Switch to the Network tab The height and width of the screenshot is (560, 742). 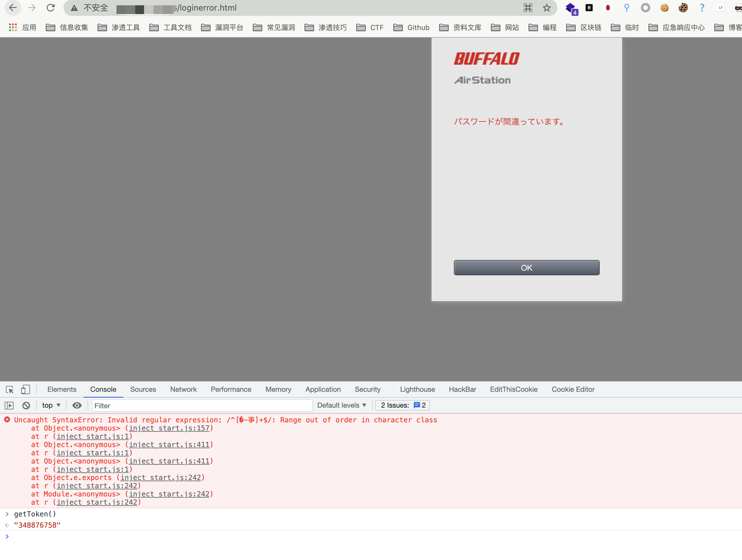click(x=183, y=389)
